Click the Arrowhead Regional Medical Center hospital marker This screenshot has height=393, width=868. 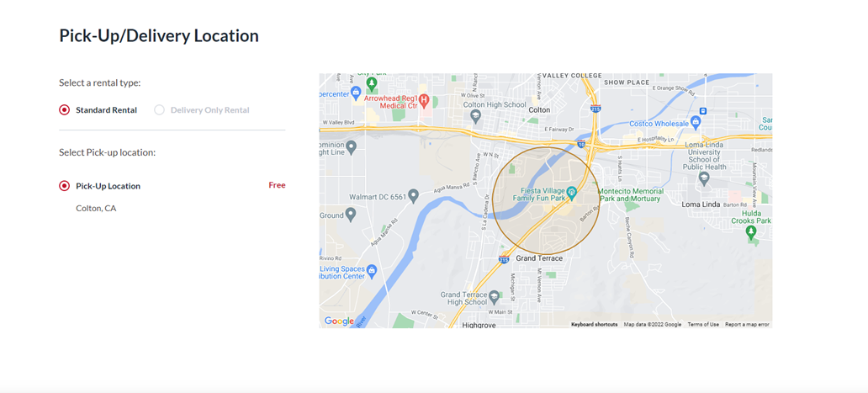425,101
